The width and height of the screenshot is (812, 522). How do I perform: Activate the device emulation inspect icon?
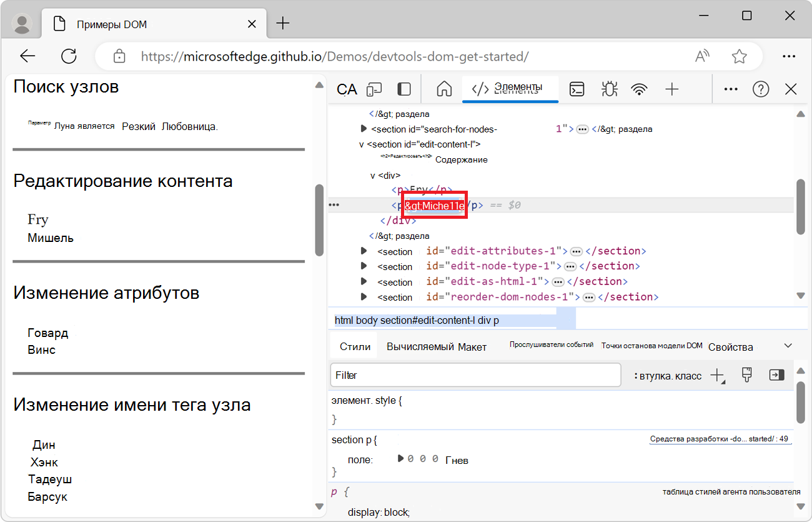click(x=374, y=89)
